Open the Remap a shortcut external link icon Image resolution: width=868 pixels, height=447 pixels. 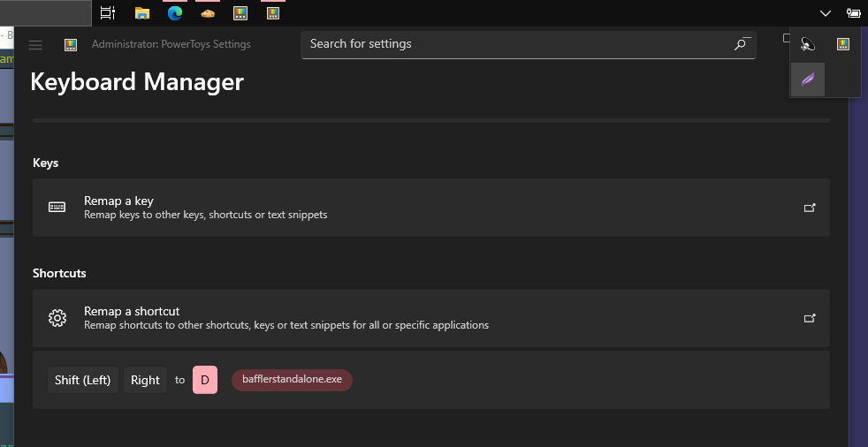[x=810, y=318]
